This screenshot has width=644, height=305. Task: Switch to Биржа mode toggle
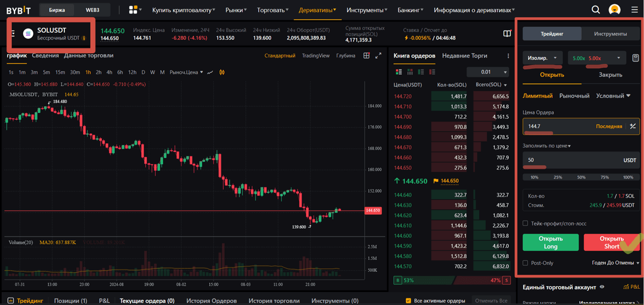click(x=56, y=10)
